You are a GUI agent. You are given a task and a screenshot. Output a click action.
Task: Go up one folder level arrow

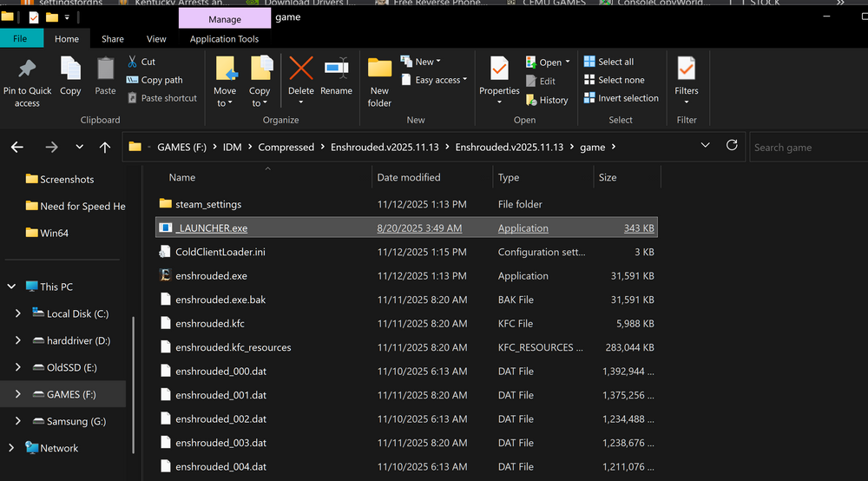point(105,148)
